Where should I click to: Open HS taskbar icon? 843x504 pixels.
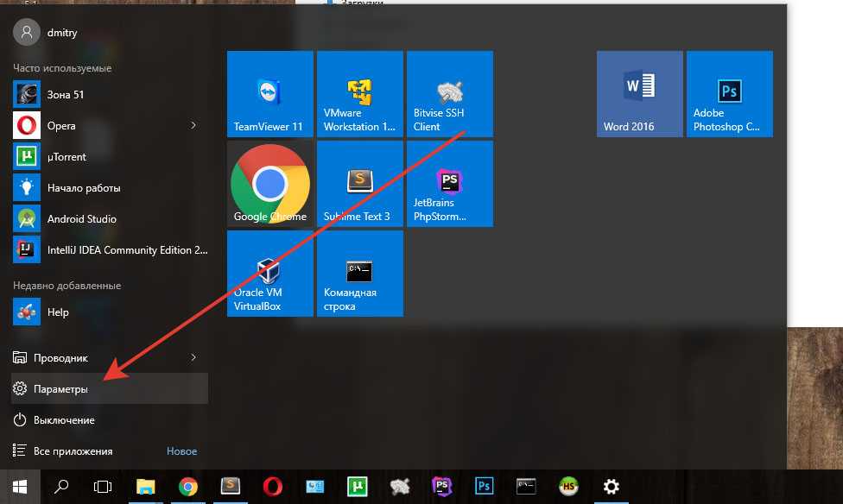tap(569, 487)
